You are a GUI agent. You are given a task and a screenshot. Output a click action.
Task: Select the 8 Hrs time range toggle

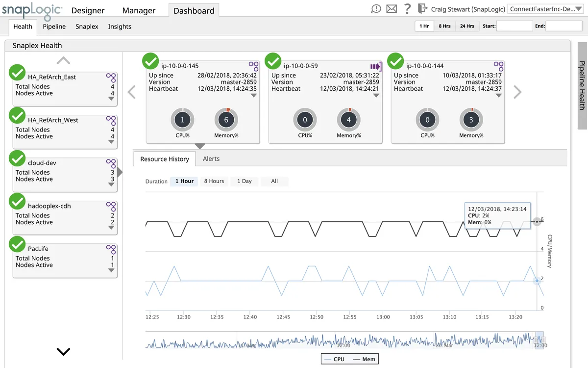[444, 26]
